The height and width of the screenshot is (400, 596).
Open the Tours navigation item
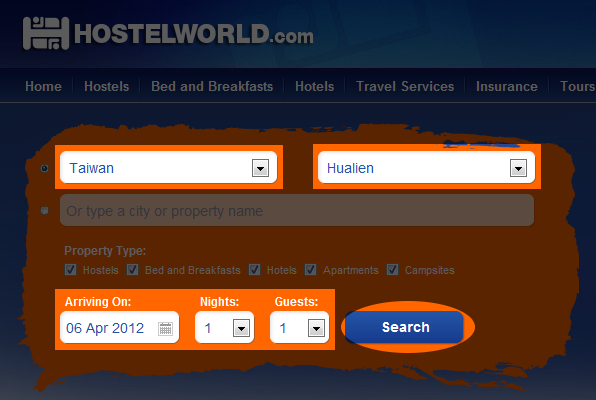[577, 86]
